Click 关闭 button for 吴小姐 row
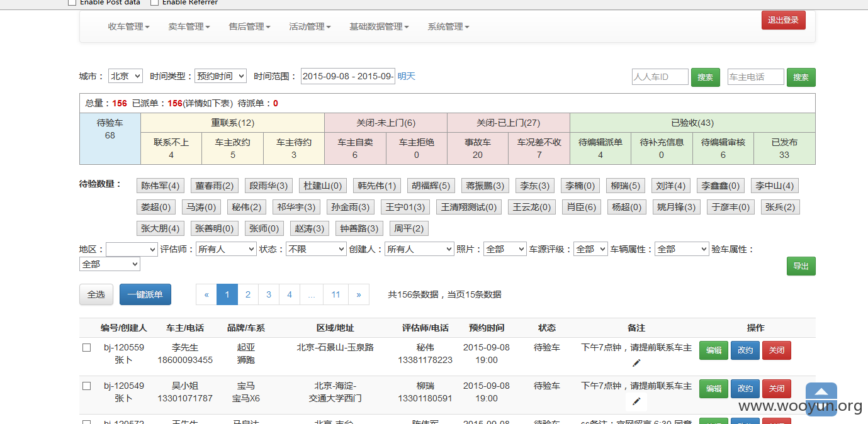Screen dimensions: 868x424 (777, 389)
